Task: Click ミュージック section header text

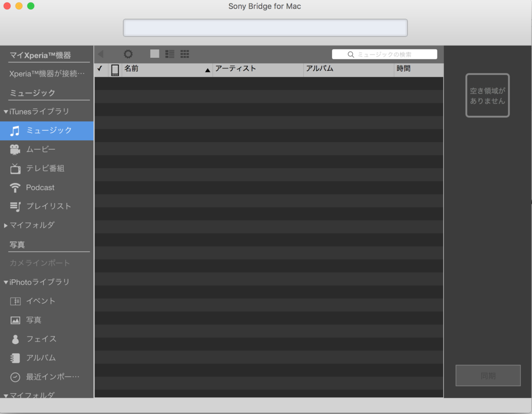Action: (32, 93)
